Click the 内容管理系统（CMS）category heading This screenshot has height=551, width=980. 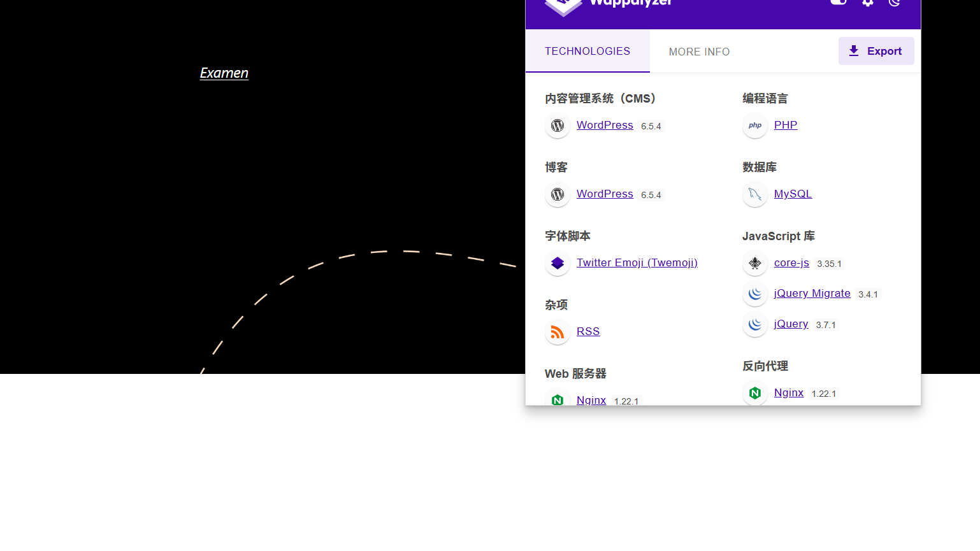600,99
